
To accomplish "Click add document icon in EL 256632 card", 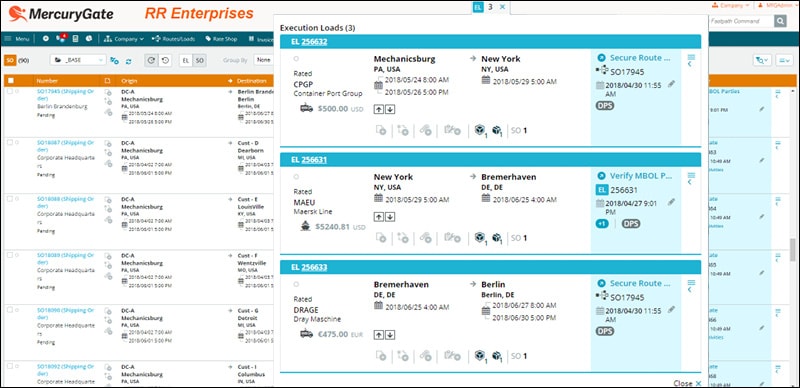I will click(x=381, y=131).
